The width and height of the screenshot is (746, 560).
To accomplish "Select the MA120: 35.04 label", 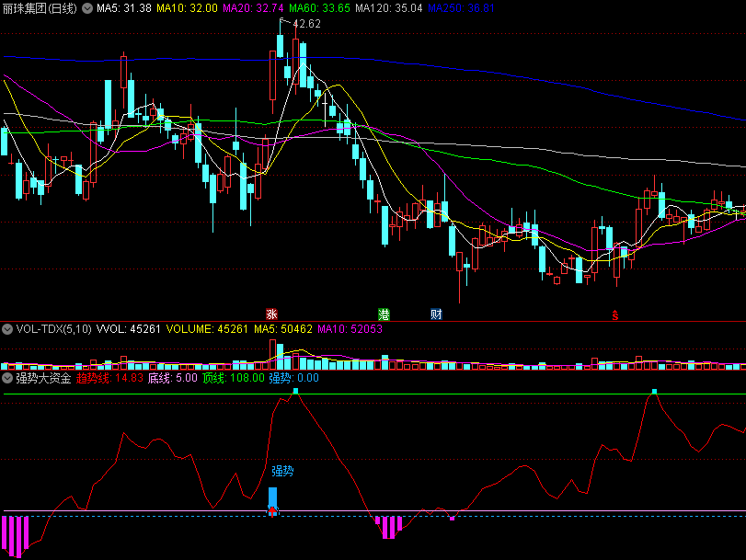I will point(389,8).
